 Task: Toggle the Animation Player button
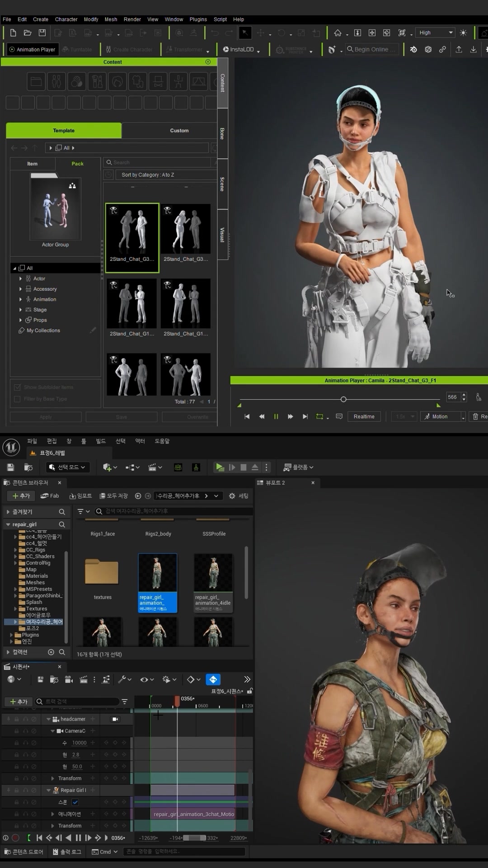point(32,49)
